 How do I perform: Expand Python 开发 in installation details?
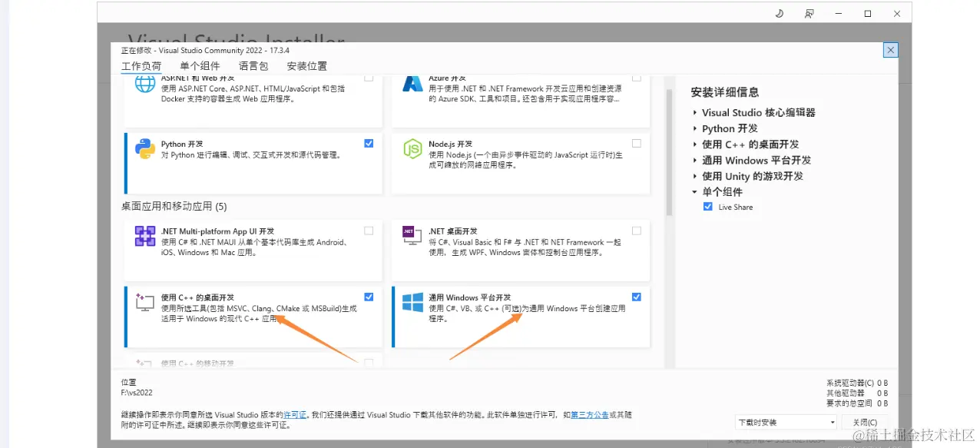point(694,128)
